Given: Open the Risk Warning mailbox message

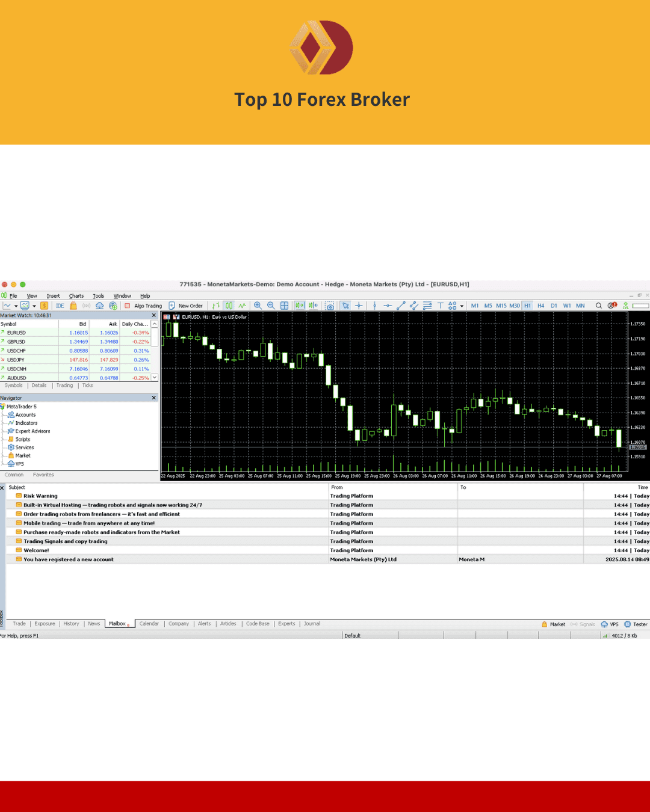Looking at the screenshot, I should (40, 496).
